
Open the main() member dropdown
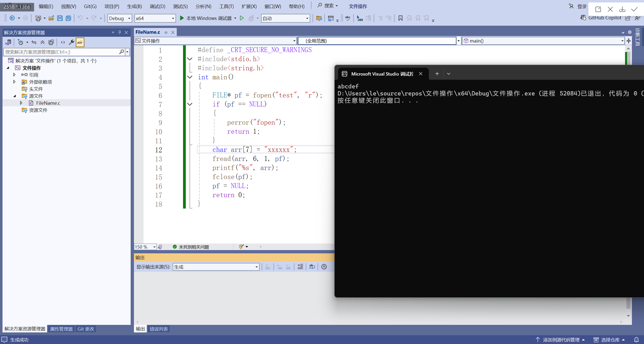point(544,41)
